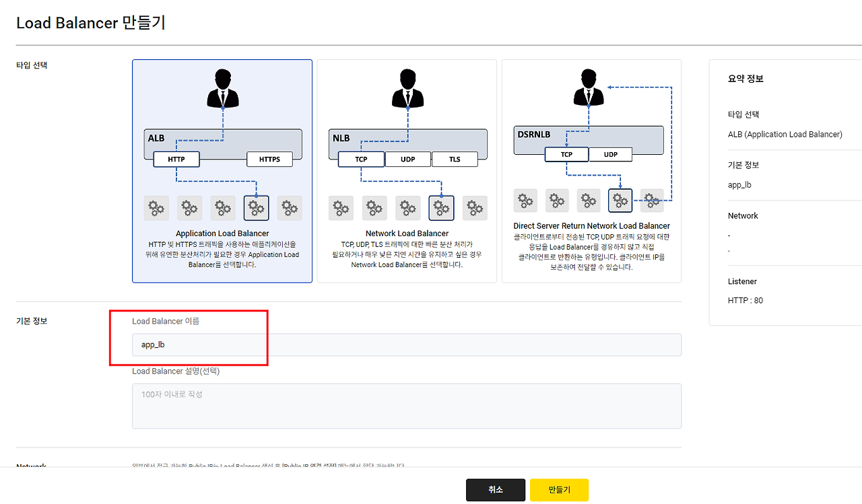This screenshot has height=504, width=862.
Task: Choose the Direct Server Return Network Load Balancer card
Action: coord(591,171)
